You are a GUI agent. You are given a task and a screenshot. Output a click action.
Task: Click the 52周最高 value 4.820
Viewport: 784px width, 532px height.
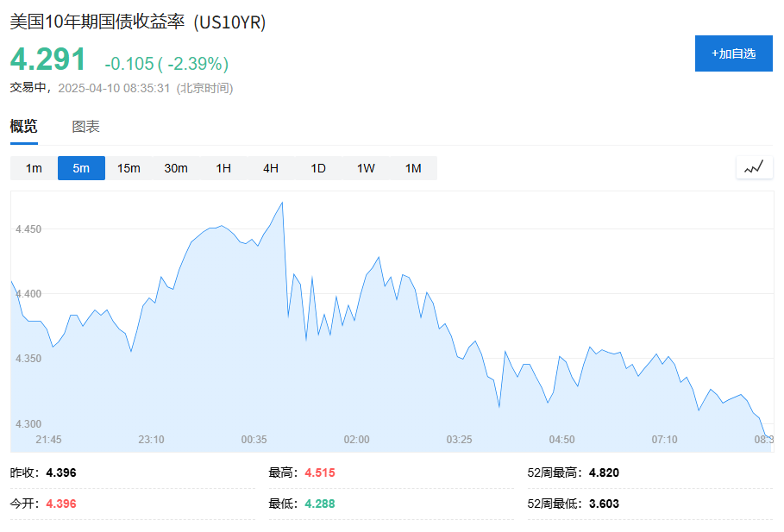point(604,473)
